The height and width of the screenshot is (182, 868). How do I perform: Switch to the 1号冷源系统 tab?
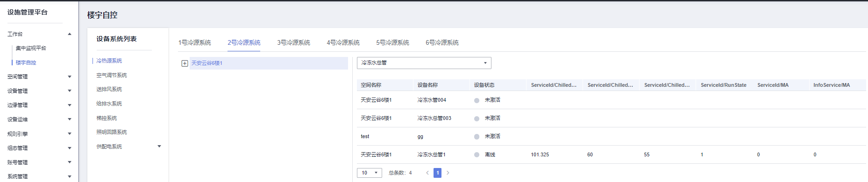coord(194,42)
